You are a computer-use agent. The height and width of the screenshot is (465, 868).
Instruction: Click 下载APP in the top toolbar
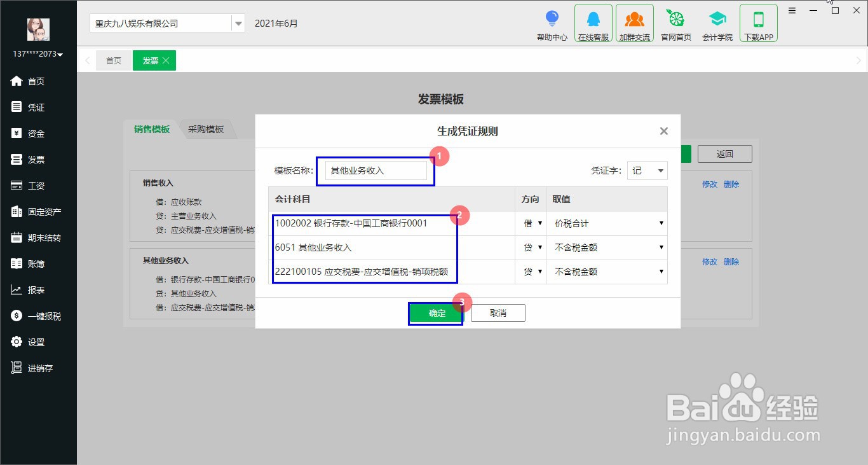tap(758, 24)
